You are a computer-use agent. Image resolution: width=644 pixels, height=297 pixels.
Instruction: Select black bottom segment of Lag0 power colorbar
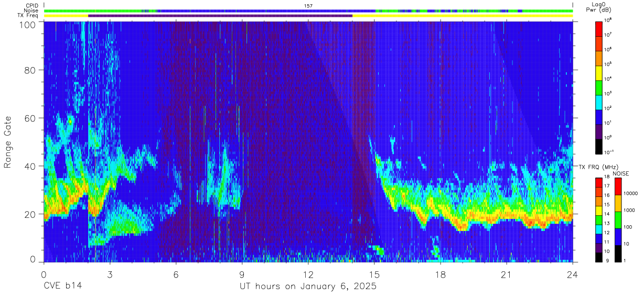(x=599, y=147)
